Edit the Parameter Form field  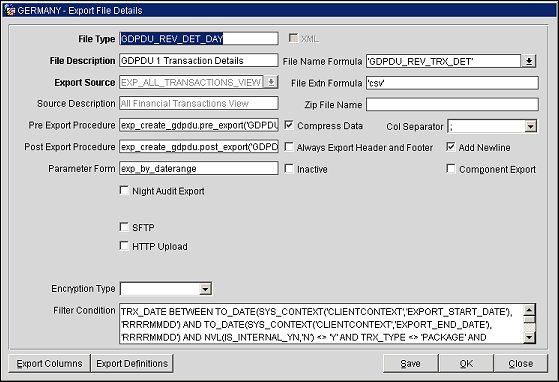point(199,168)
